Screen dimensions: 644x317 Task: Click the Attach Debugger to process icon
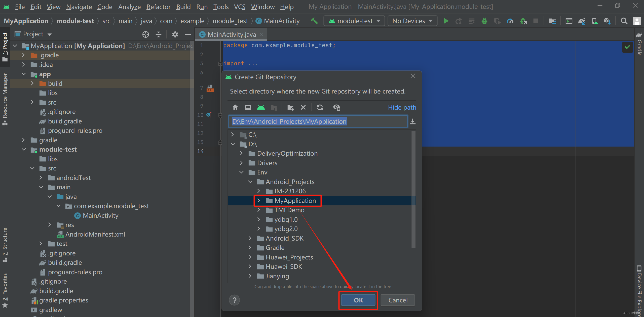[524, 21]
